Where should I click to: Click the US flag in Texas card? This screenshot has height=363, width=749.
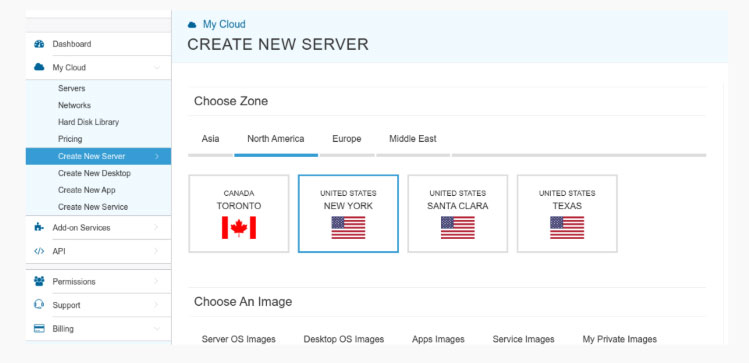tap(567, 227)
